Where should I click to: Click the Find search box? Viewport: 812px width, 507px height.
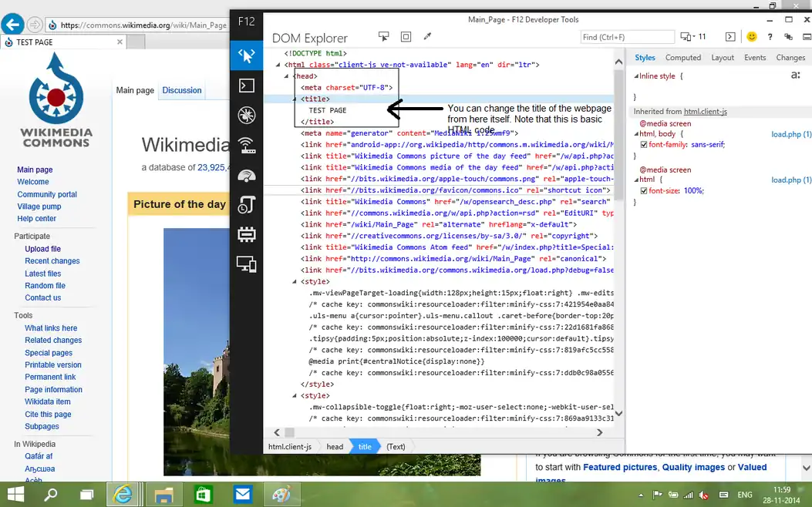tap(626, 37)
